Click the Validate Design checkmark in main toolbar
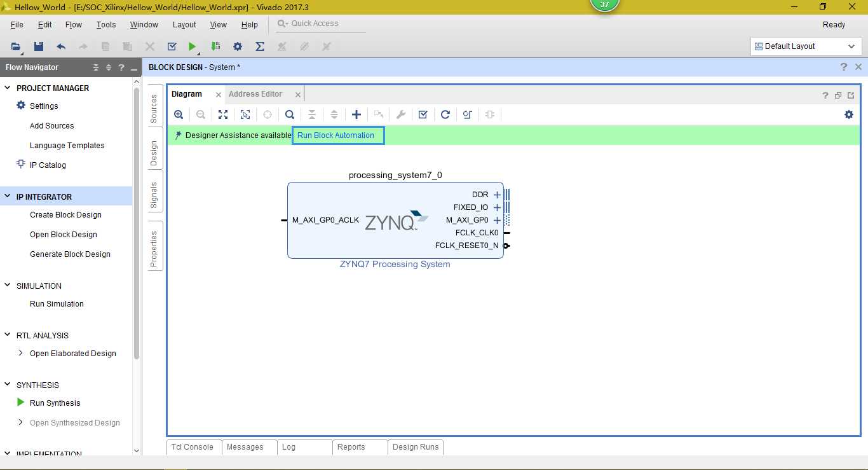Image resolution: width=868 pixels, height=470 pixels. coord(172,46)
